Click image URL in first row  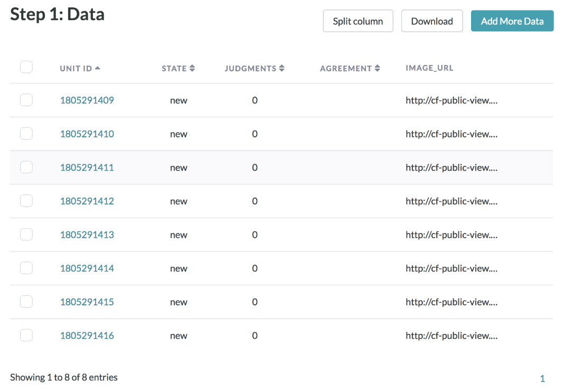click(x=451, y=100)
